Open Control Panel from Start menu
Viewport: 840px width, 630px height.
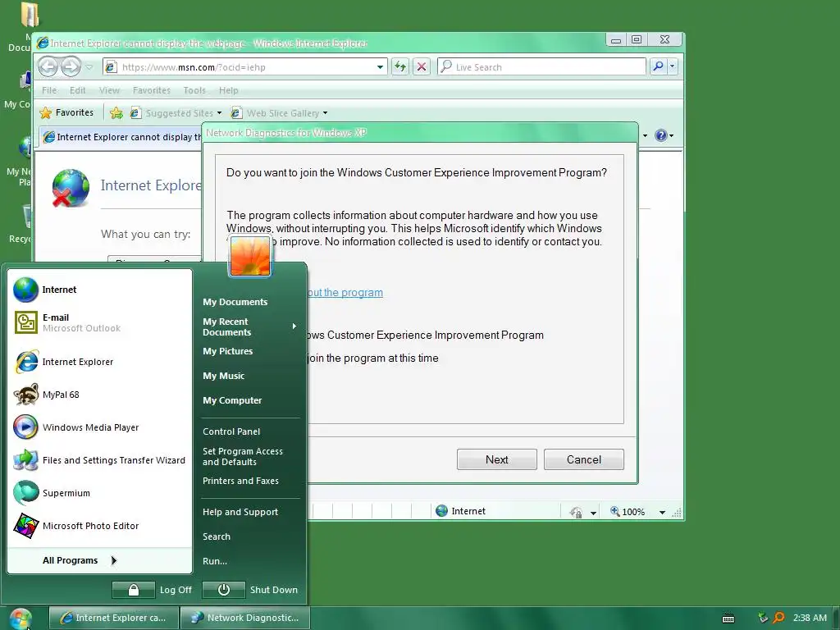pos(231,431)
